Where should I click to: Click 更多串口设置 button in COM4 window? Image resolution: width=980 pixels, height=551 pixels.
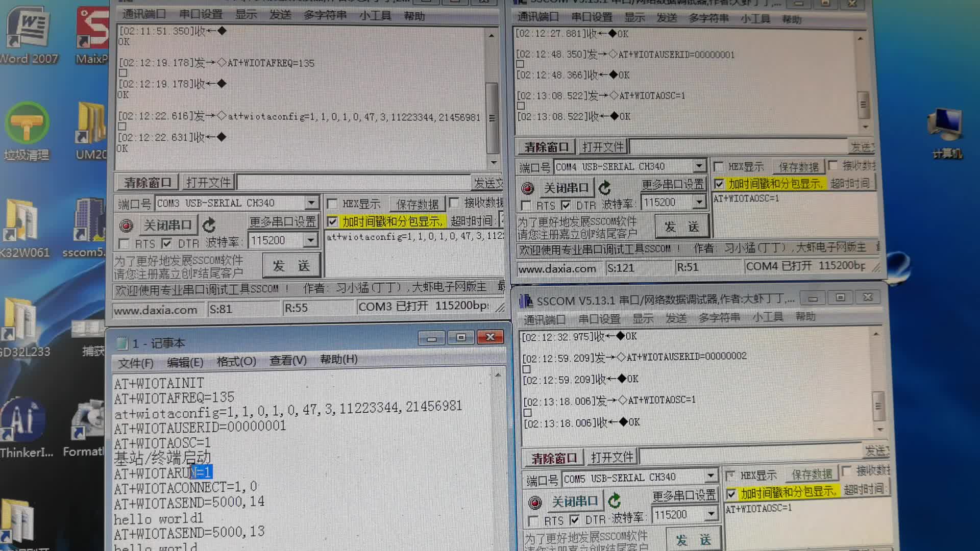pyautogui.click(x=672, y=184)
